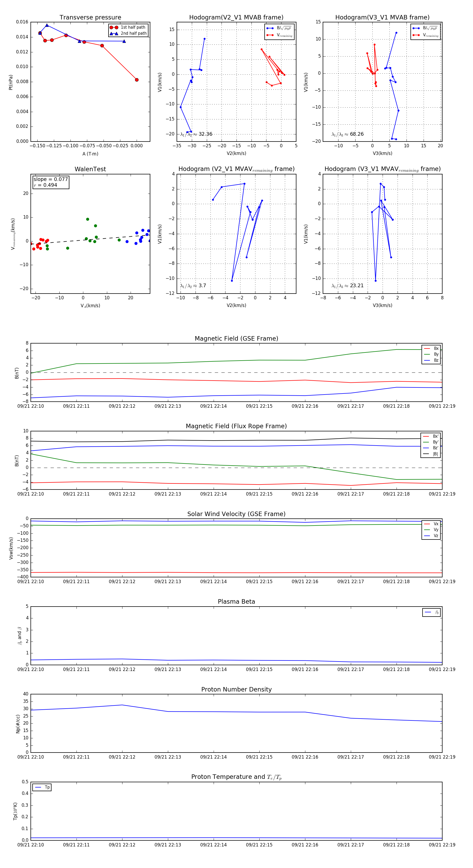Click '09/21 22:14' tick under Plasma Beta plot
The width and height of the screenshot is (473, 868).
pos(213,669)
